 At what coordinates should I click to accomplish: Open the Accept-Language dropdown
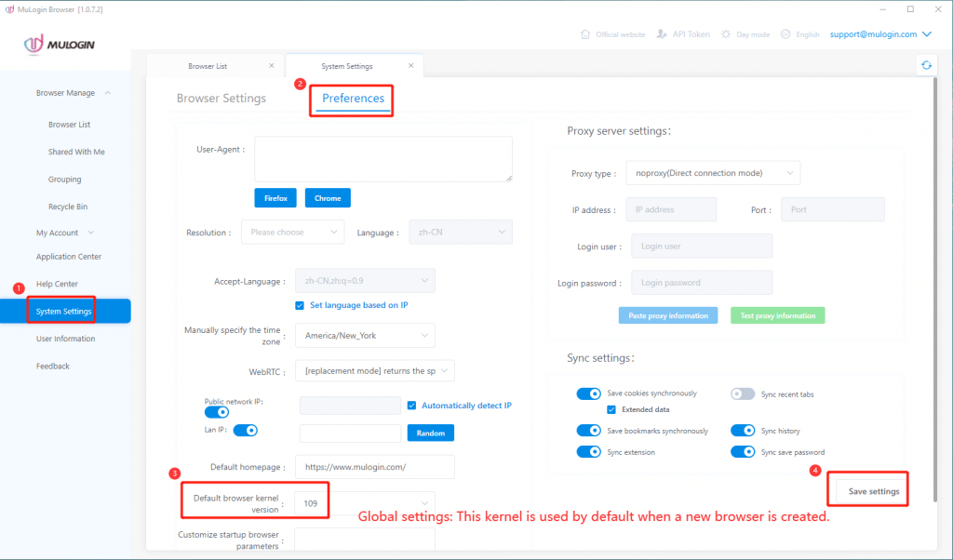coord(365,281)
